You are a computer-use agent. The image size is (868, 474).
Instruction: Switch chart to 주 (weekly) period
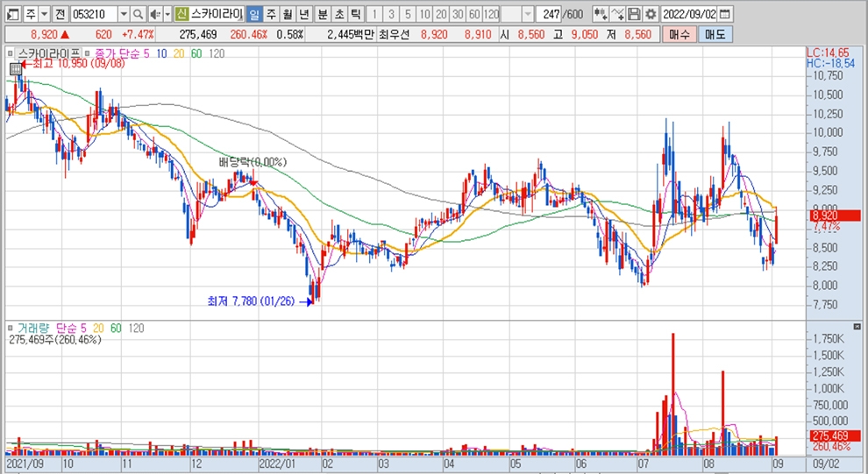click(x=270, y=14)
